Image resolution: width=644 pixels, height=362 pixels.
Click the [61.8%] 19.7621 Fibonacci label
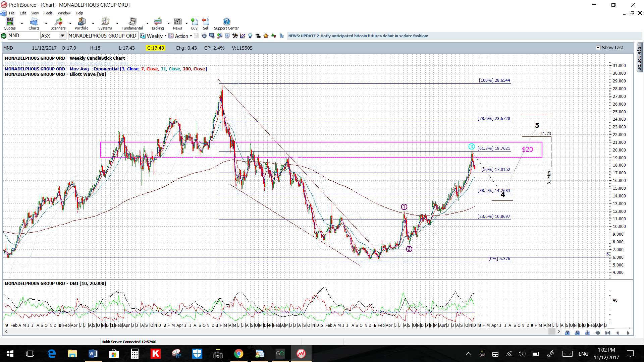click(x=494, y=148)
